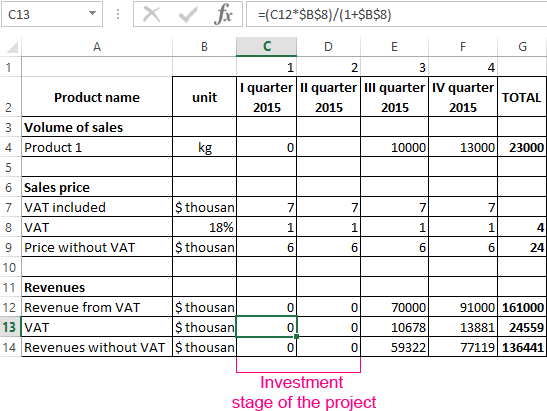Select row 13 header
Image resolution: width=547 pixels, height=411 pixels.
click(x=10, y=327)
